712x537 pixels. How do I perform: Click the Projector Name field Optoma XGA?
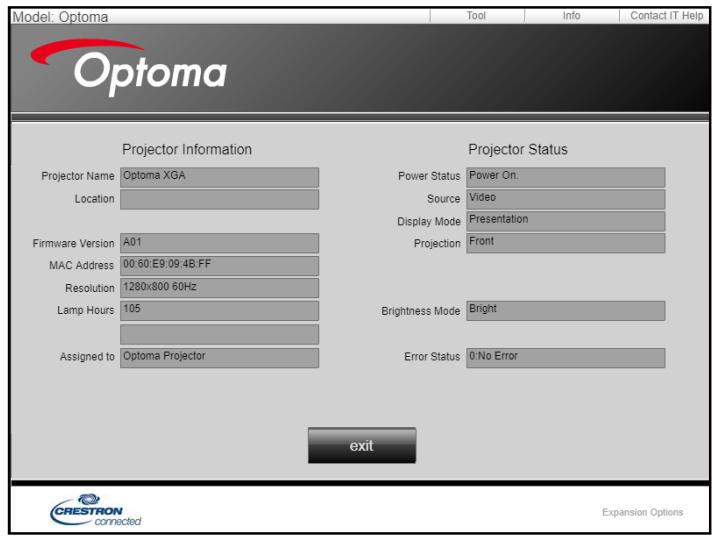[219, 177]
